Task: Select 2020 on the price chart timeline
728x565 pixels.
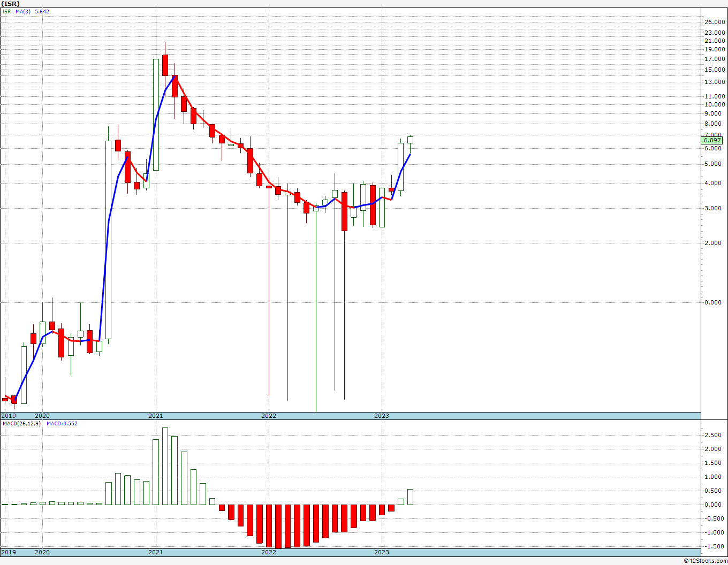Action: tap(42, 416)
